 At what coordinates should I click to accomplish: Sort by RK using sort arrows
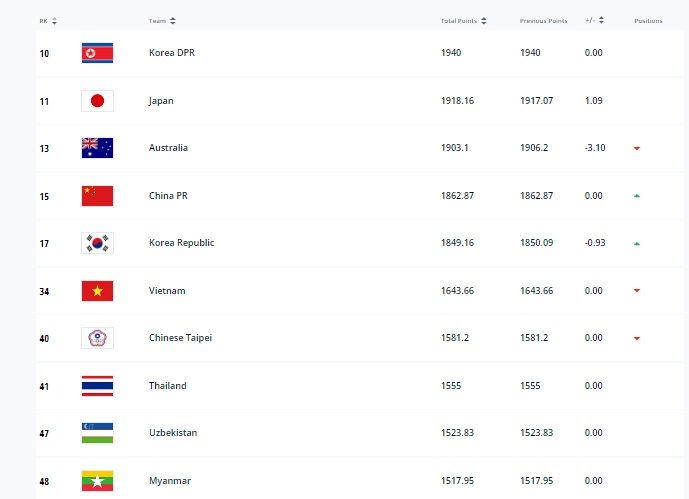pyautogui.click(x=54, y=21)
